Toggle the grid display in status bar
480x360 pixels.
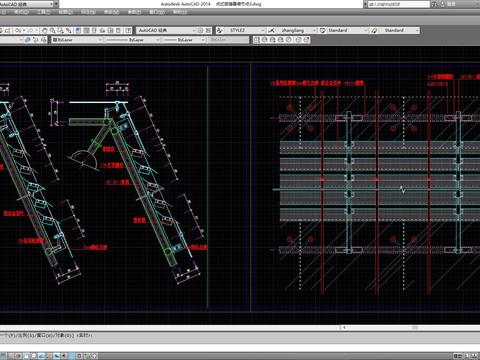click(19, 356)
